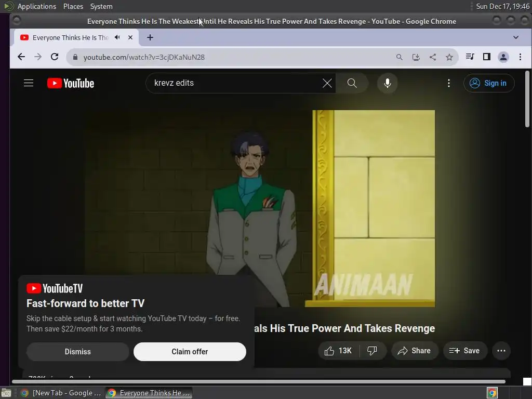Bookmark this tab with star icon

click(449, 57)
